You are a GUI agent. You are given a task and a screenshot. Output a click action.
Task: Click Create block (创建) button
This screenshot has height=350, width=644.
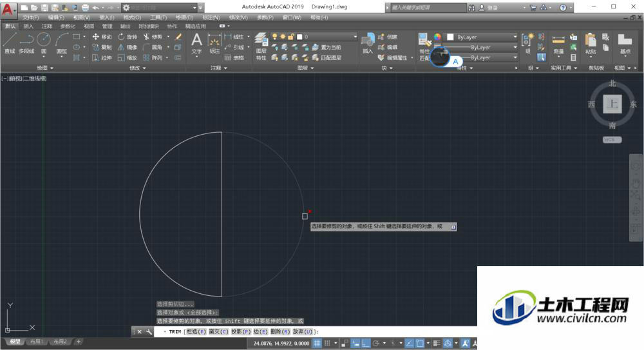[388, 37]
